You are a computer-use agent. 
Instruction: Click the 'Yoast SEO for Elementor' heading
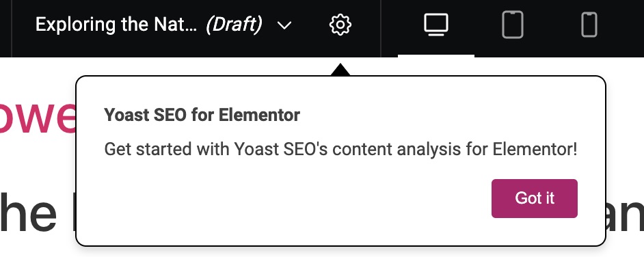tap(202, 115)
